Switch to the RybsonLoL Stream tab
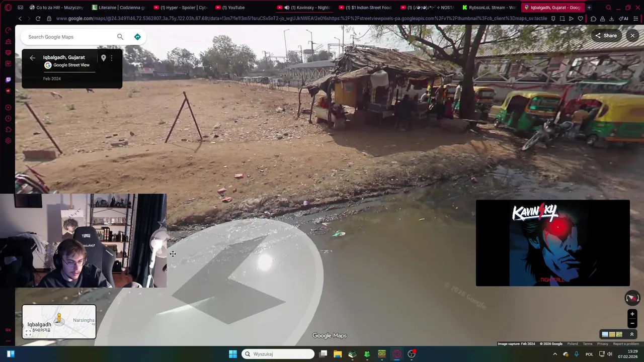 click(490, 8)
